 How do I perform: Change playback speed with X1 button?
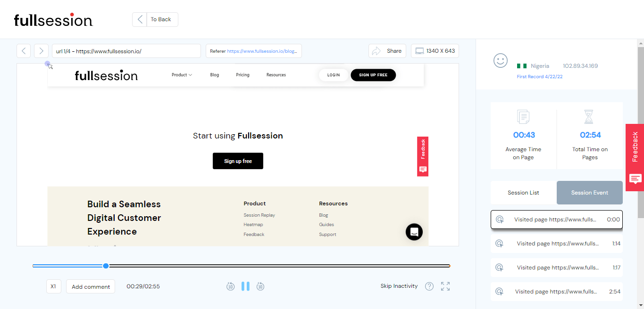pos(54,286)
